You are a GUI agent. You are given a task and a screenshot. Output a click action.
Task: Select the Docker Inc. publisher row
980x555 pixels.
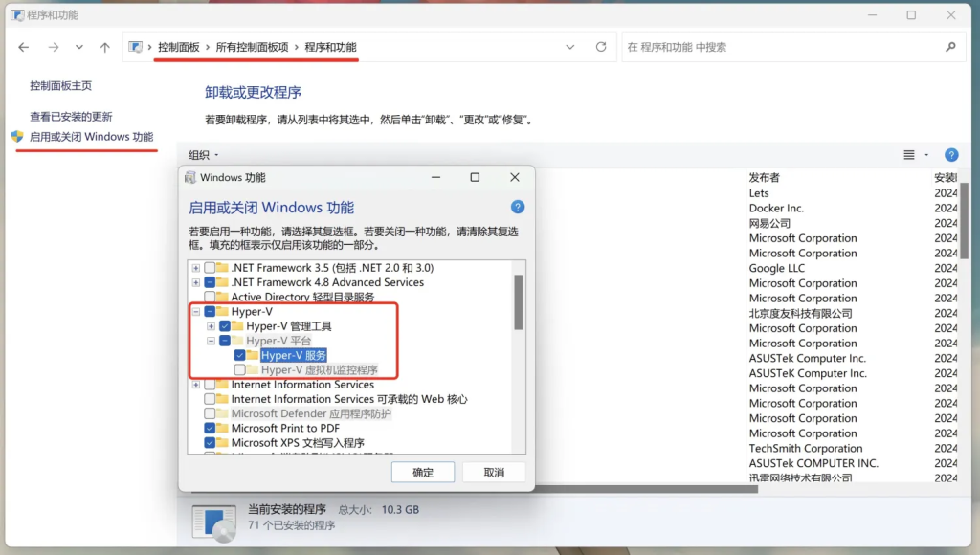coord(776,209)
